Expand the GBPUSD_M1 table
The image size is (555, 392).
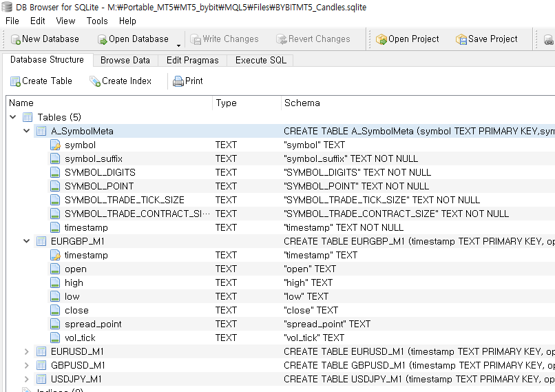[27, 365]
